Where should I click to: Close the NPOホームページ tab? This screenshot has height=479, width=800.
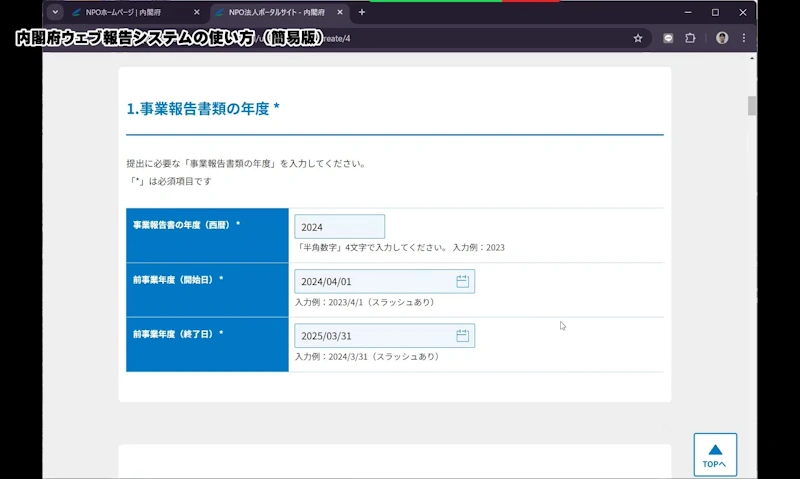point(197,12)
